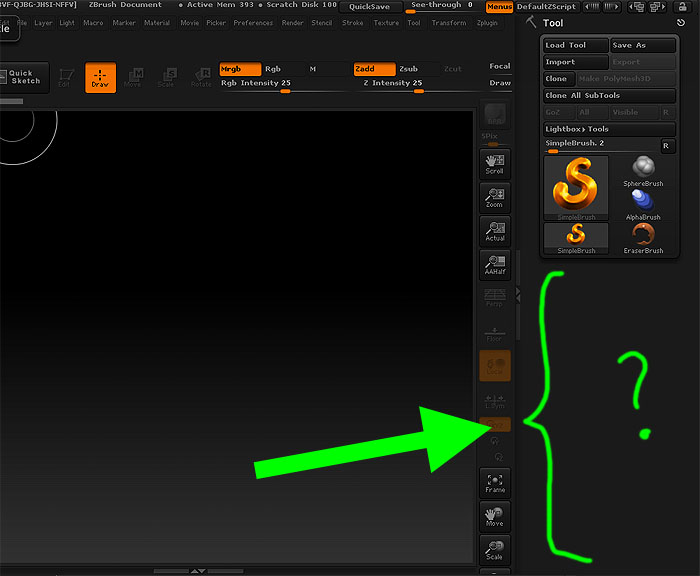Activate the Draw mode button
Image resolution: width=700 pixels, height=576 pixels.
100,78
